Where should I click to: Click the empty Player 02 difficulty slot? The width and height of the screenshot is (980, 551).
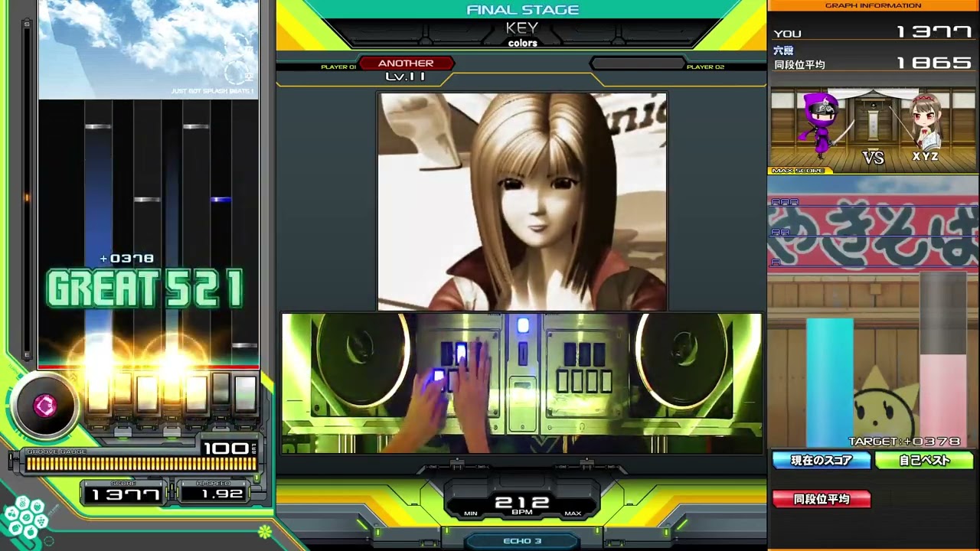pyautogui.click(x=637, y=64)
